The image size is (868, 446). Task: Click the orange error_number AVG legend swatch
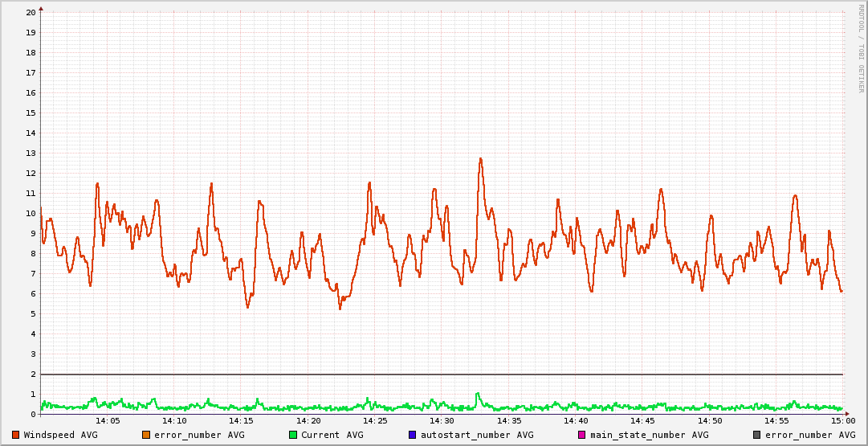[x=146, y=435]
